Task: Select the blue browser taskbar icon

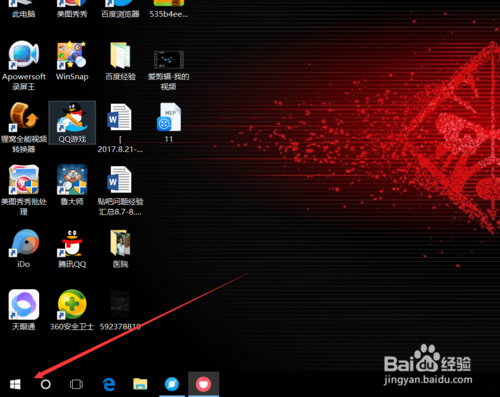Action: tap(172, 384)
